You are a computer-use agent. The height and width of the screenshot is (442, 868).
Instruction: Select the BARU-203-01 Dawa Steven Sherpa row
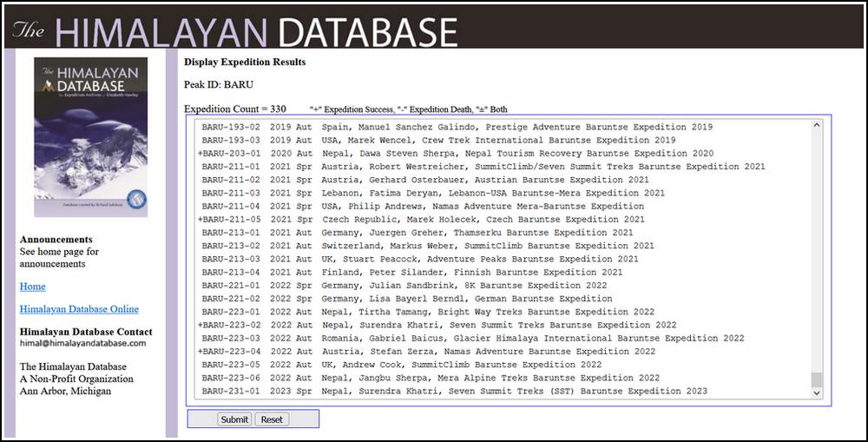[x=503, y=154]
